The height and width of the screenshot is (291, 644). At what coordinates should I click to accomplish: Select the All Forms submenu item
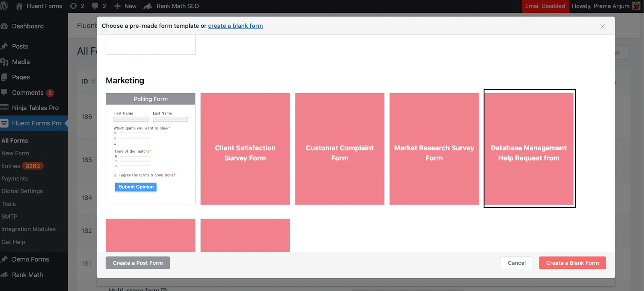click(x=14, y=141)
